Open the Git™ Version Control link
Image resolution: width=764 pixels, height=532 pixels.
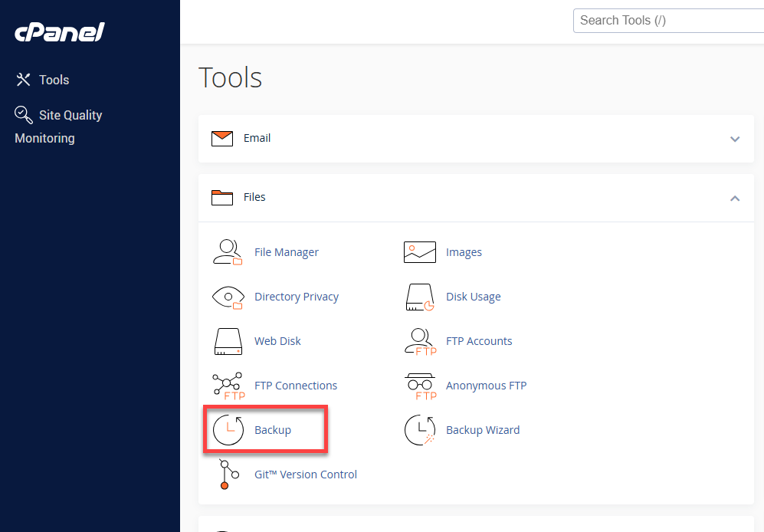[306, 475]
